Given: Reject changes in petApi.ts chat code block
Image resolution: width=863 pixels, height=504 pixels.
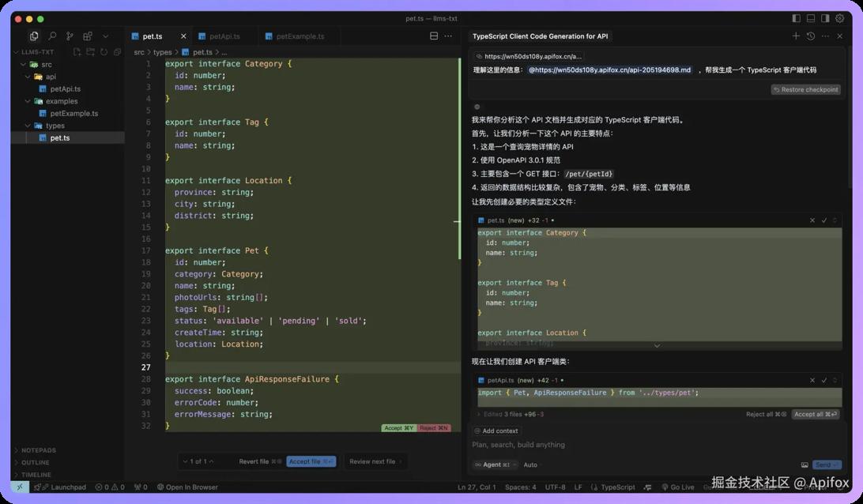Looking at the screenshot, I should [812, 380].
